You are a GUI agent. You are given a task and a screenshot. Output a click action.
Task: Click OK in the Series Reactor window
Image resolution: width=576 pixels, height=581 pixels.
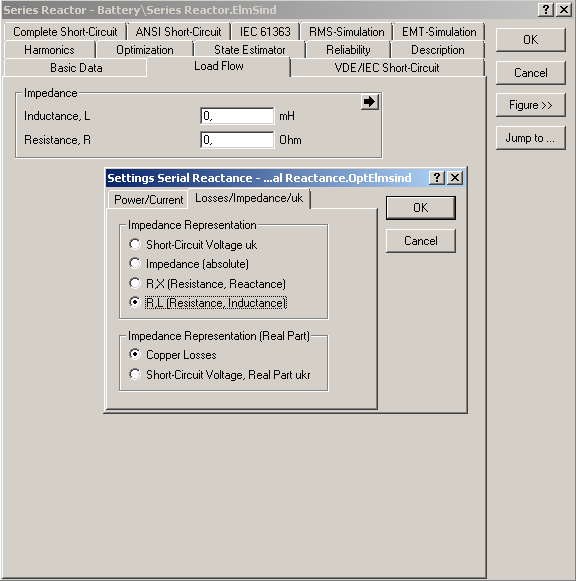coord(530,40)
